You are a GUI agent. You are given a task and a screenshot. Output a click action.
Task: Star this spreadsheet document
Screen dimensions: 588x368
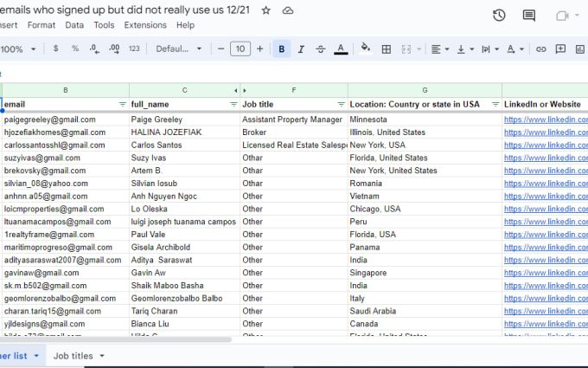265,10
